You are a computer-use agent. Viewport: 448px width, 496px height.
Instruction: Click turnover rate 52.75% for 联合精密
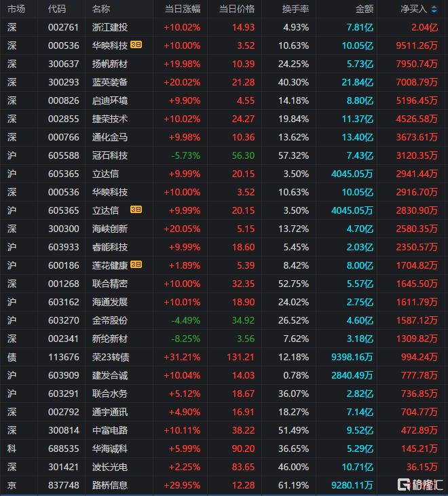294,284
